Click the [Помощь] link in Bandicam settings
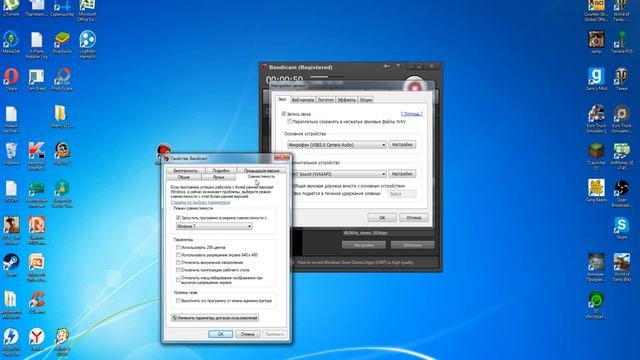This screenshot has width=640, height=360. pos(411,114)
